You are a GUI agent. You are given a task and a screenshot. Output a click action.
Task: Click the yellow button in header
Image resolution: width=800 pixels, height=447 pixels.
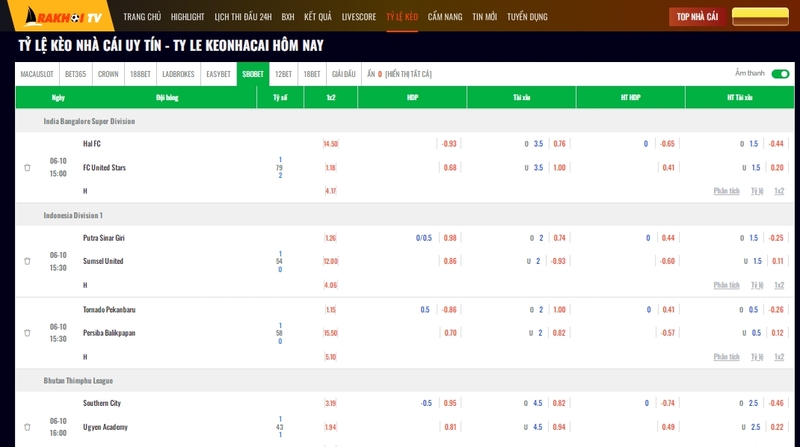coord(760,17)
